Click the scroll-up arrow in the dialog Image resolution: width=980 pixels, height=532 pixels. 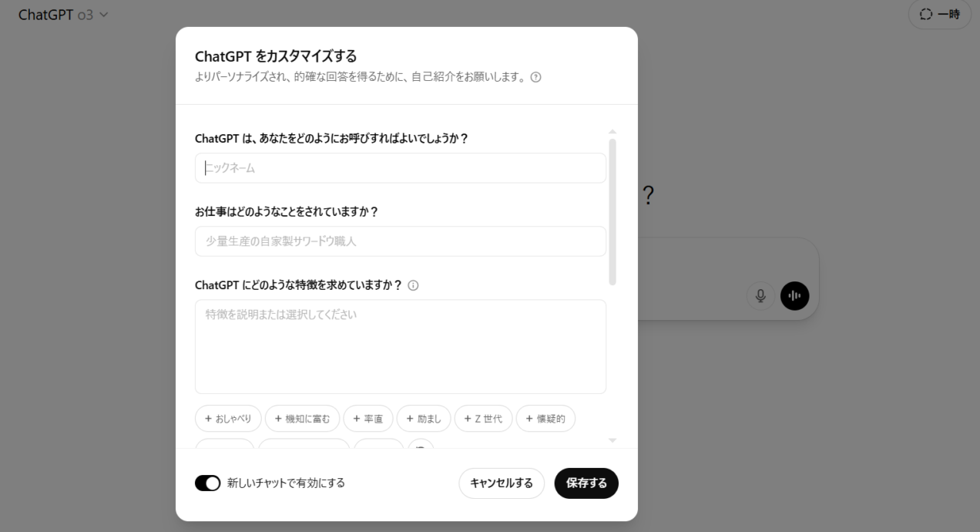(612, 132)
